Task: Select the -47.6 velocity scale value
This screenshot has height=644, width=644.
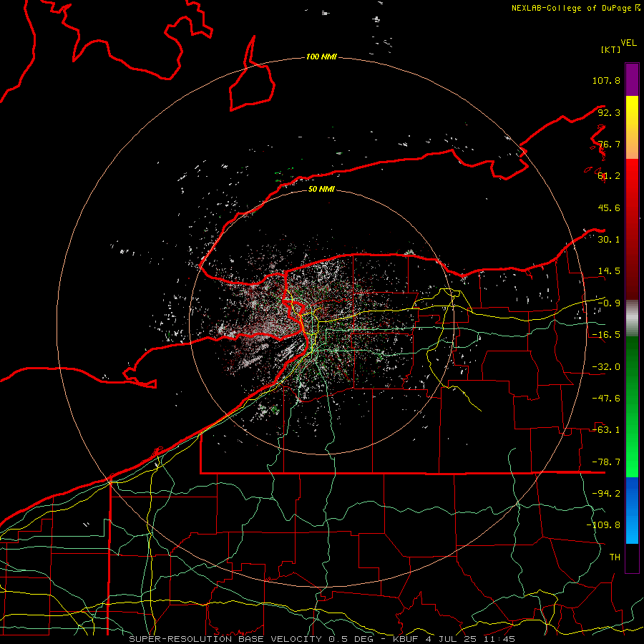Action: (x=606, y=399)
